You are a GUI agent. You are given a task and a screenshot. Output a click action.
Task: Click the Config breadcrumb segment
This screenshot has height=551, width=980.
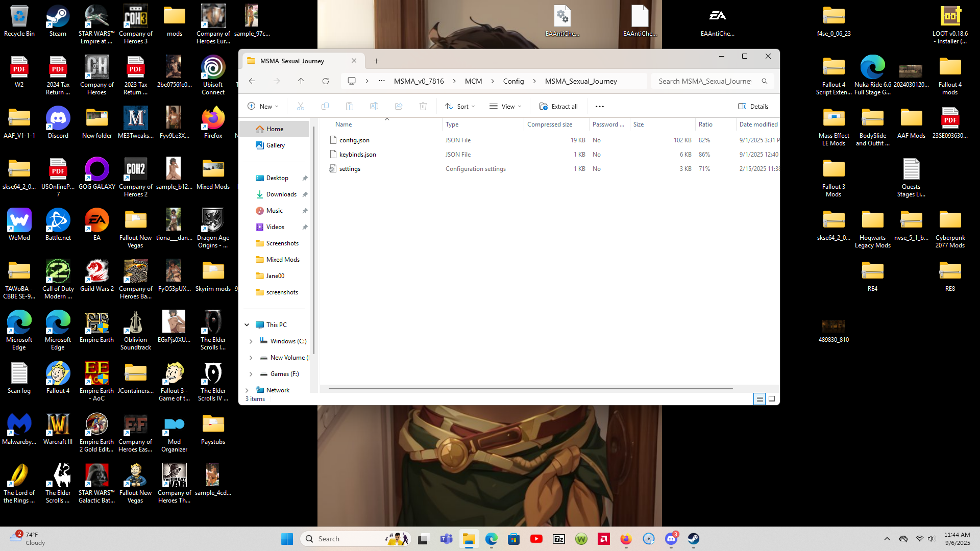513,81
